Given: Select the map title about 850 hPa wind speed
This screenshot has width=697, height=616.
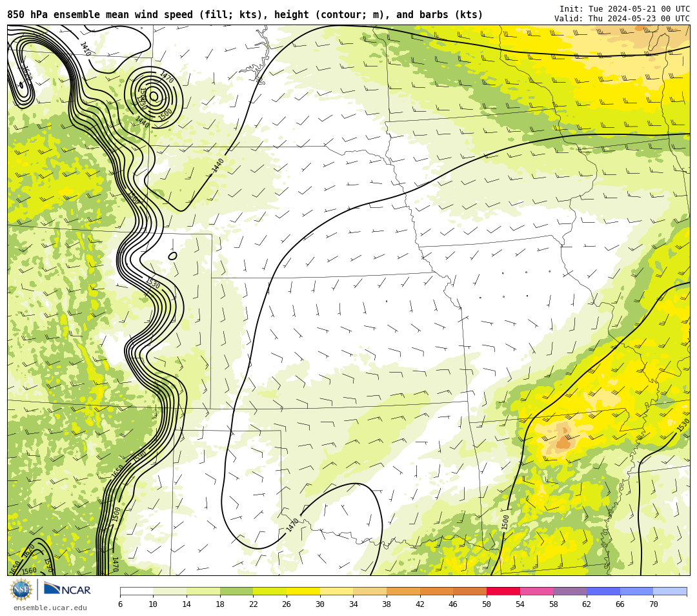Looking at the screenshot, I should coord(245,15).
